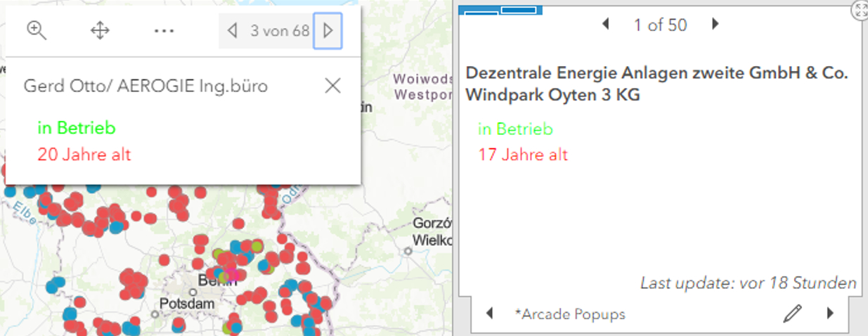Click the right arrow beside the pencil icon
This screenshot has height=336, width=868.
[830, 314]
